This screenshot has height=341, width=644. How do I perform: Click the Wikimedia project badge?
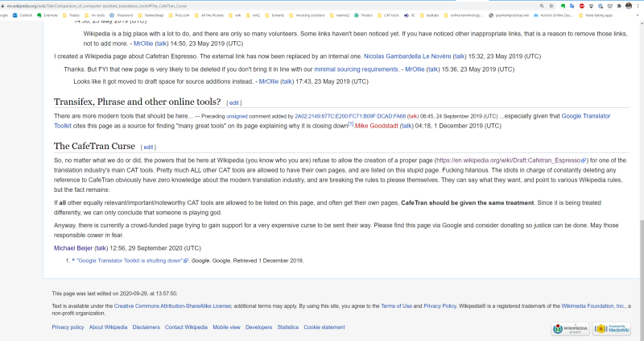pyautogui.click(x=570, y=329)
